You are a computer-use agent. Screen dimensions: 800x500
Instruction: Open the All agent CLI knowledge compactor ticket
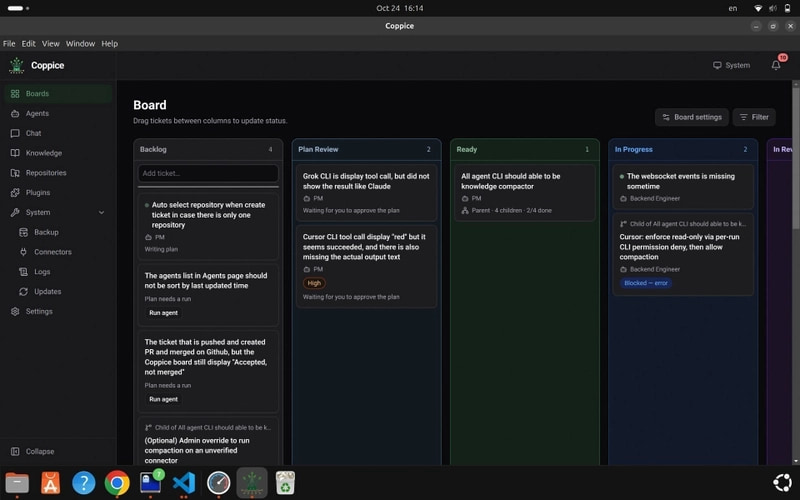525,193
